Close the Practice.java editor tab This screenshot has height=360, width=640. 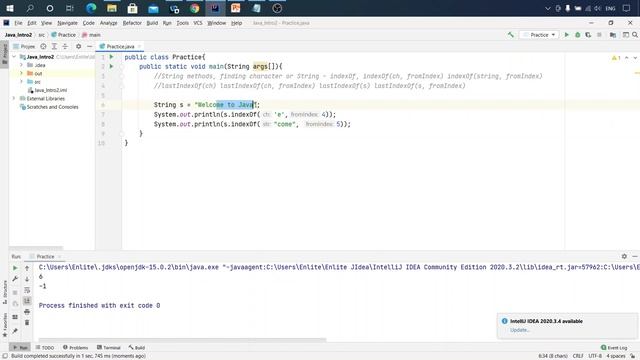pyautogui.click(x=140, y=47)
